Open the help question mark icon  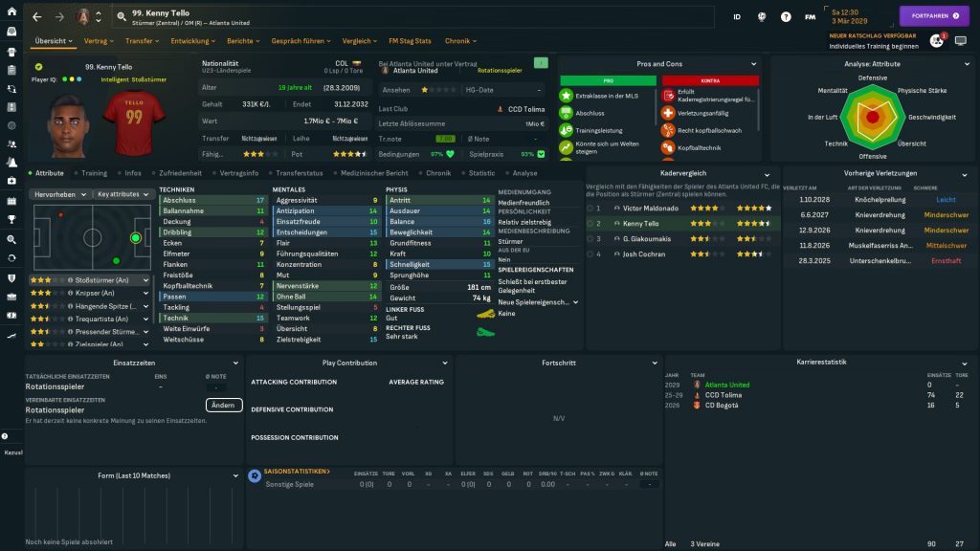point(786,17)
